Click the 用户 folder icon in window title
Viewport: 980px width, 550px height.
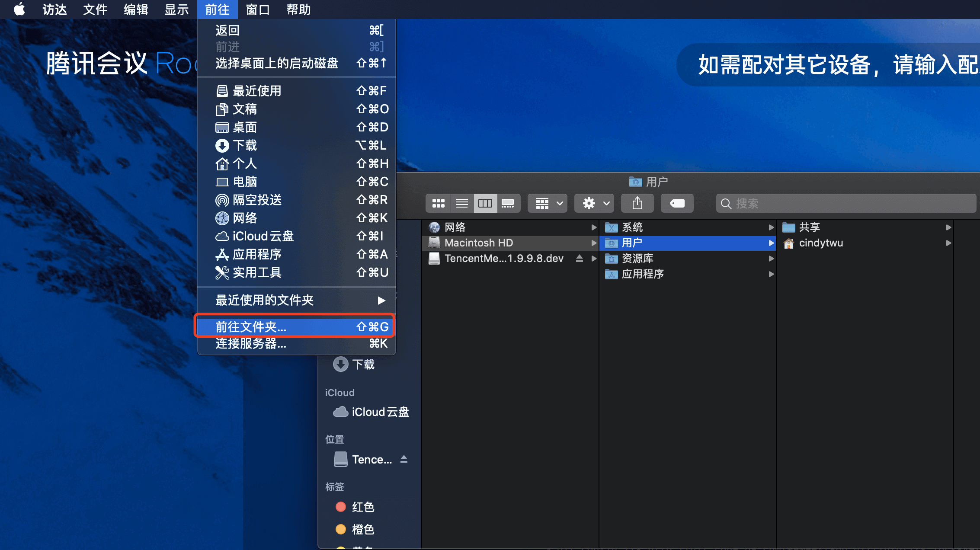click(x=635, y=182)
